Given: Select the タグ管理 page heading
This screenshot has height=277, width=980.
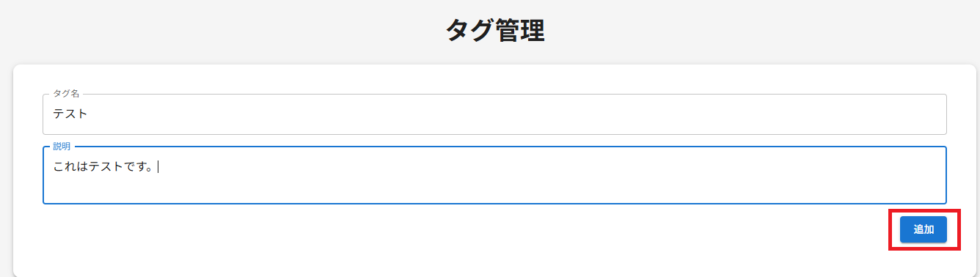Looking at the screenshot, I should (x=495, y=31).
